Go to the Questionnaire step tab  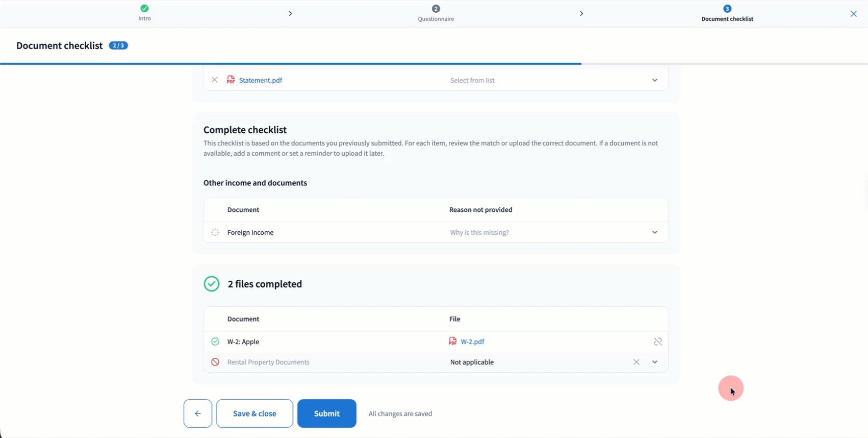436,14
